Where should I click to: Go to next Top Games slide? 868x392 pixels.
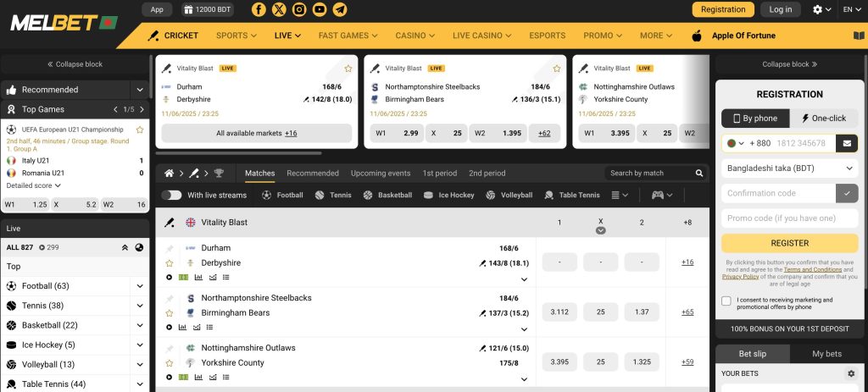142,109
